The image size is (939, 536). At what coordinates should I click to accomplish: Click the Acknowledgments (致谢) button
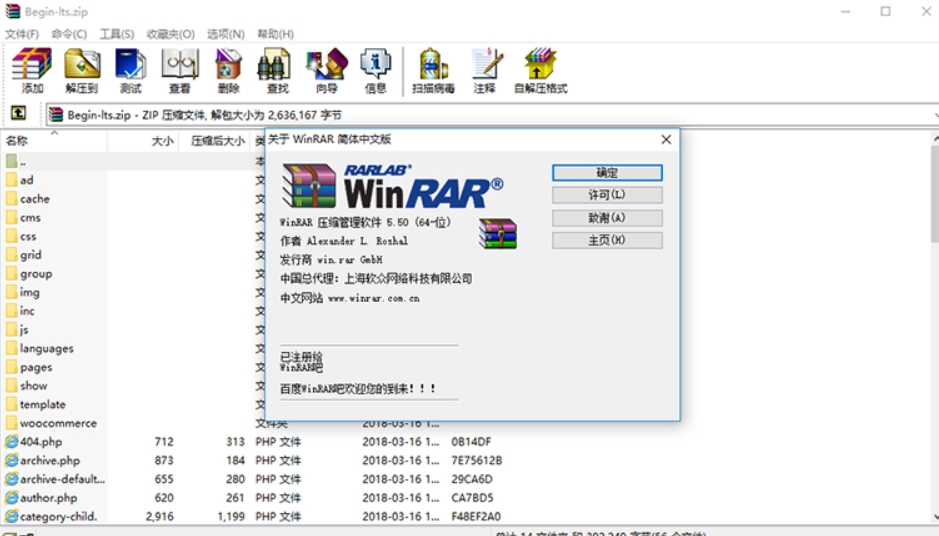pyautogui.click(x=607, y=217)
